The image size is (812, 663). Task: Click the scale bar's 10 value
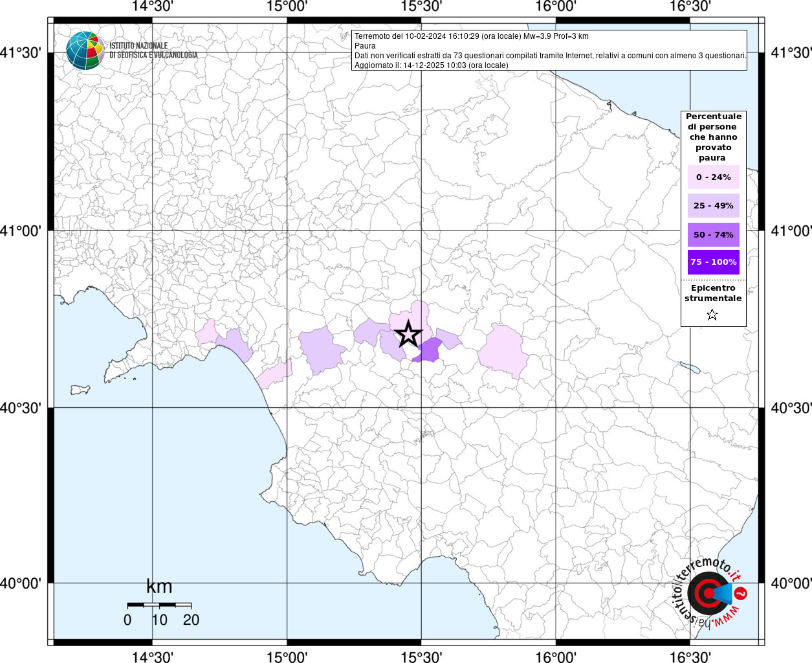pyautogui.click(x=159, y=620)
